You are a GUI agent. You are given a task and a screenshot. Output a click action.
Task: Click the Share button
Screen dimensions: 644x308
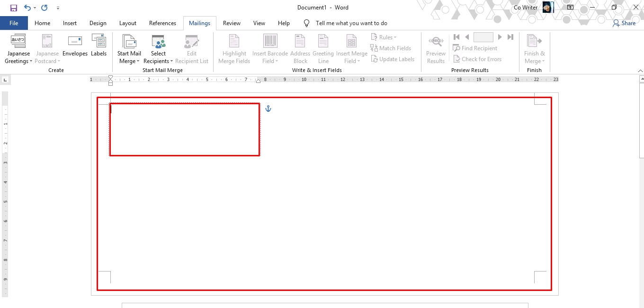[624, 23]
